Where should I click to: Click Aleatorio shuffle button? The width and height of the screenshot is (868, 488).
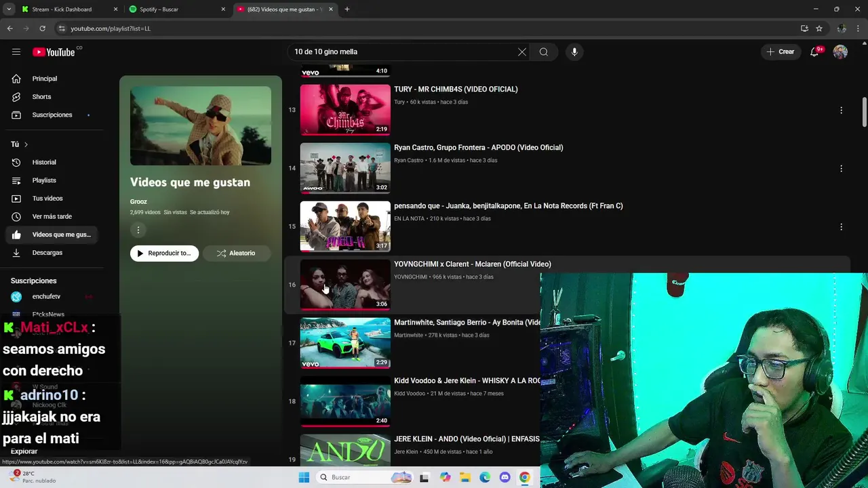(x=236, y=253)
